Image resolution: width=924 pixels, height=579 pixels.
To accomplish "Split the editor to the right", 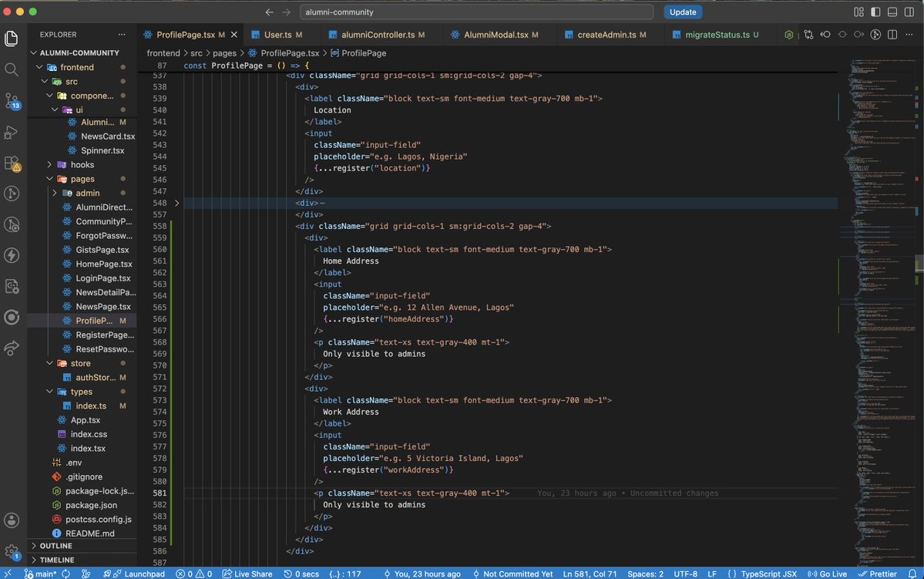I will pos(892,35).
